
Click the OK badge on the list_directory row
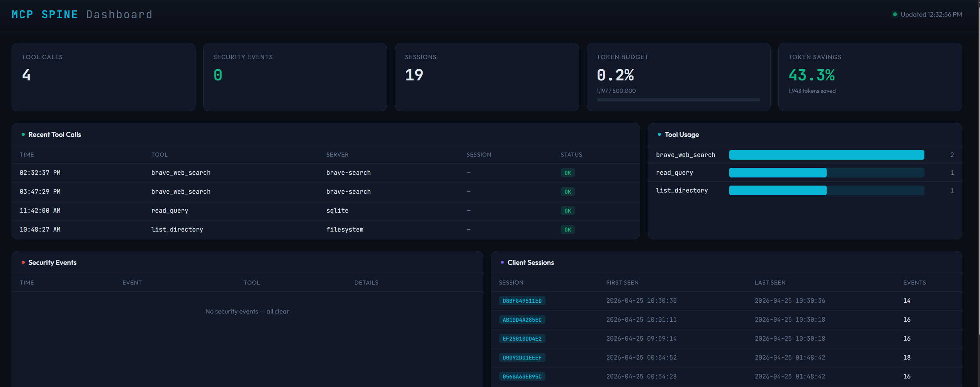567,229
